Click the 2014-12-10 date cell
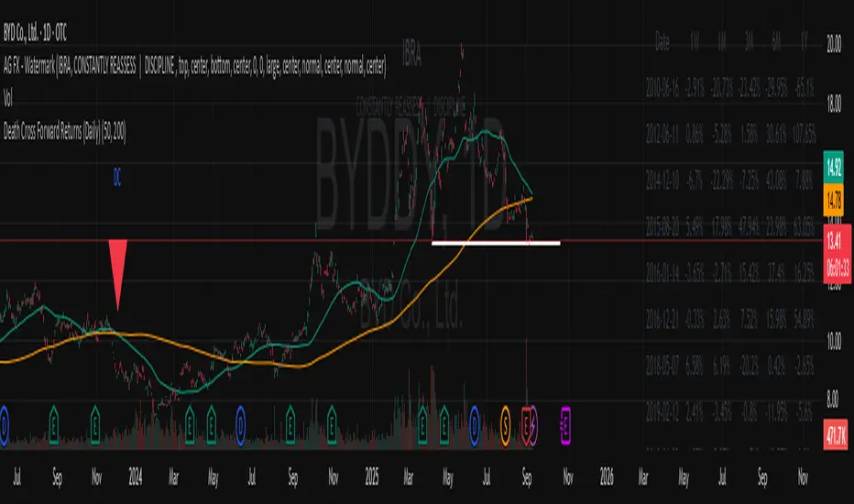Viewport: 854px width, 504px height. (x=662, y=180)
